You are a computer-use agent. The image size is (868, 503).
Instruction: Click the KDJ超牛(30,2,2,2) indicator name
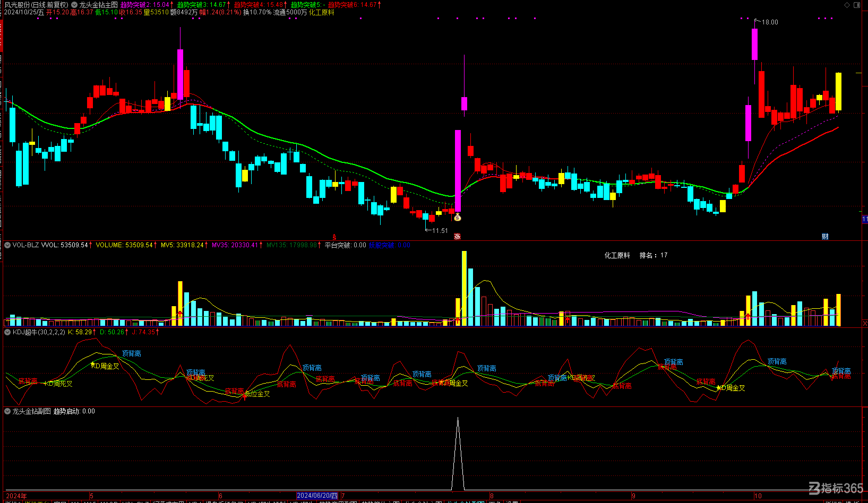(x=39, y=332)
